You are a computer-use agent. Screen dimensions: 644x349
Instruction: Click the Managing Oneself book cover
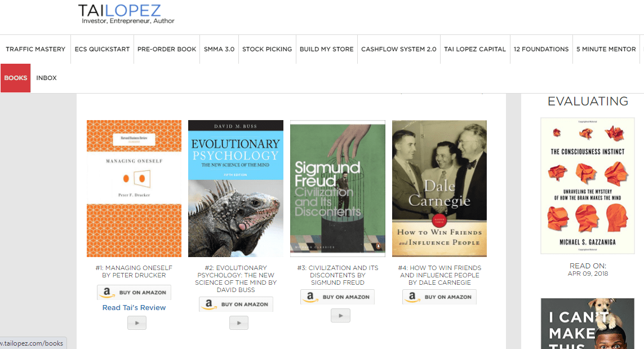click(134, 189)
